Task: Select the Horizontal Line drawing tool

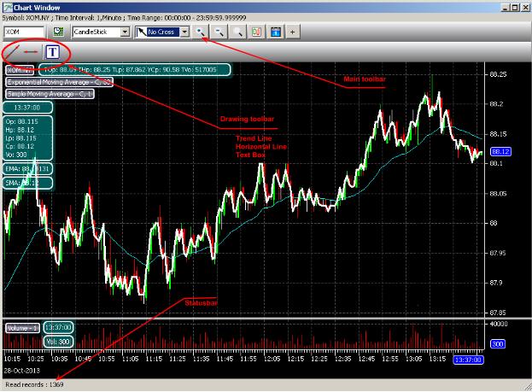Action: coord(32,52)
